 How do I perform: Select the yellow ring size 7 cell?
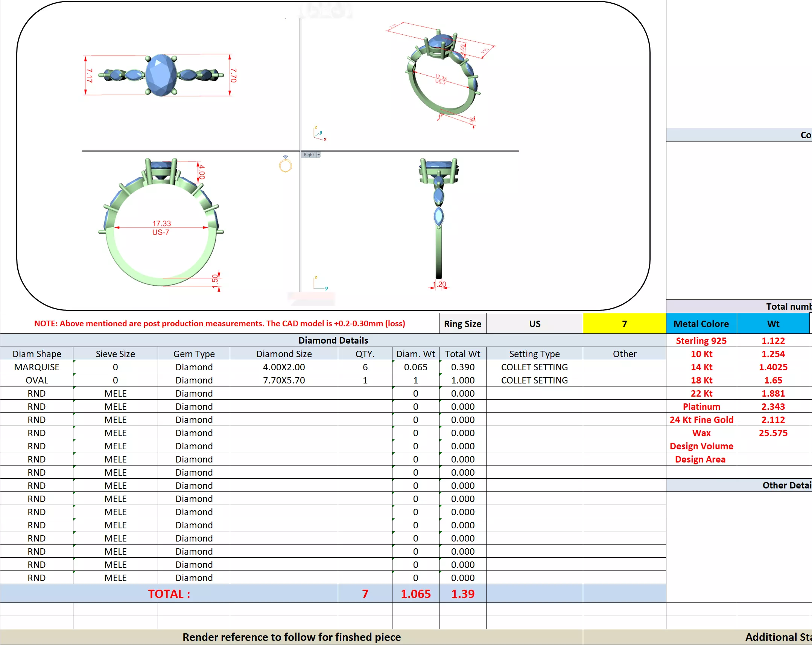(624, 324)
